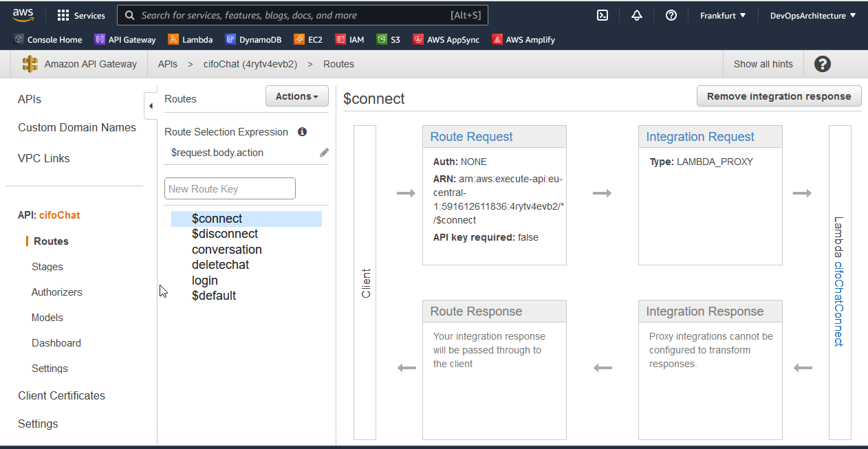Open Integration Response settings

705,311
